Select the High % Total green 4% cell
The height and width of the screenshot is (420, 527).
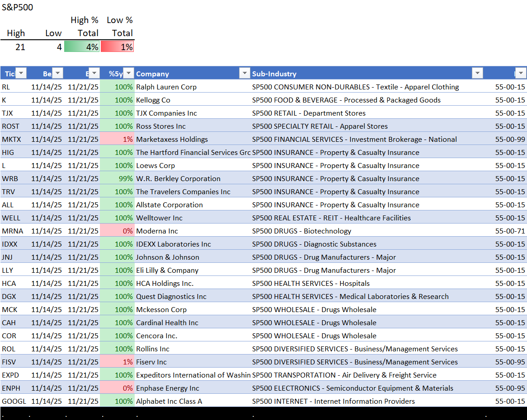82,47
